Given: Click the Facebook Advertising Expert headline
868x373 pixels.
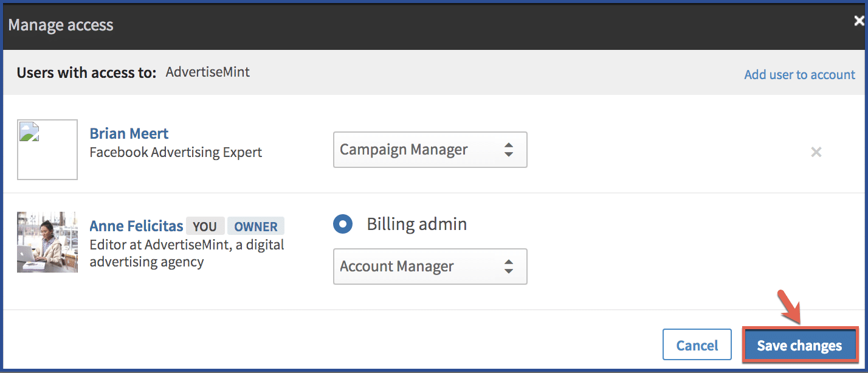Looking at the screenshot, I should [176, 152].
